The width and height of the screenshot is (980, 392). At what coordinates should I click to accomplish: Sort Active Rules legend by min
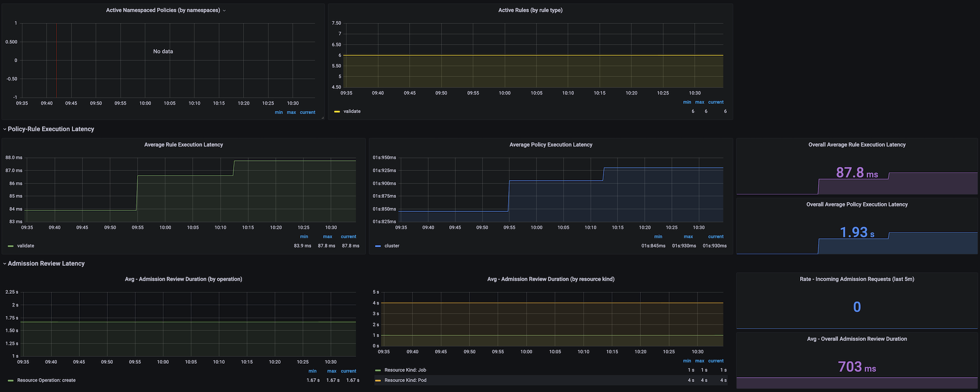(687, 102)
